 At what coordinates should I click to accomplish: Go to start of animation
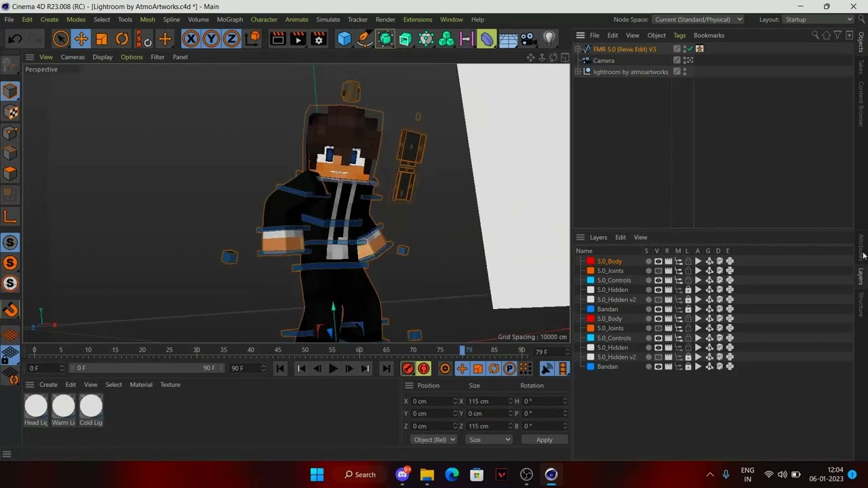(x=280, y=368)
